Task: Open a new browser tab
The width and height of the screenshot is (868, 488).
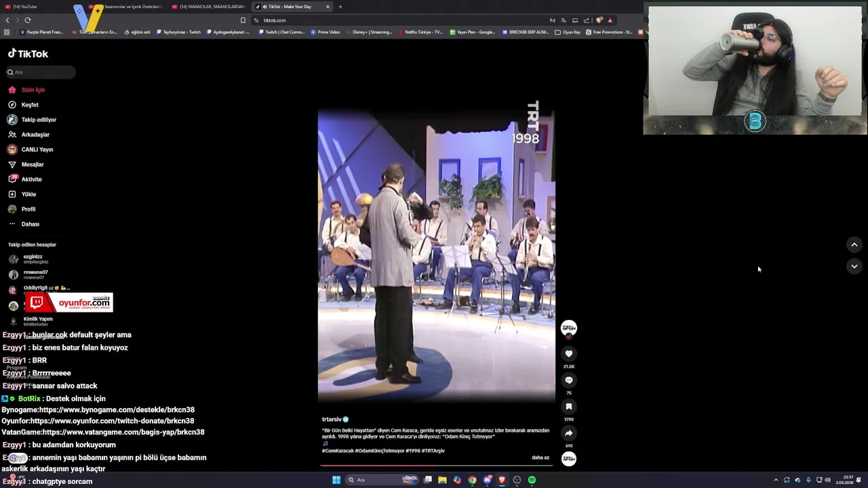Action: pos(340,7)
